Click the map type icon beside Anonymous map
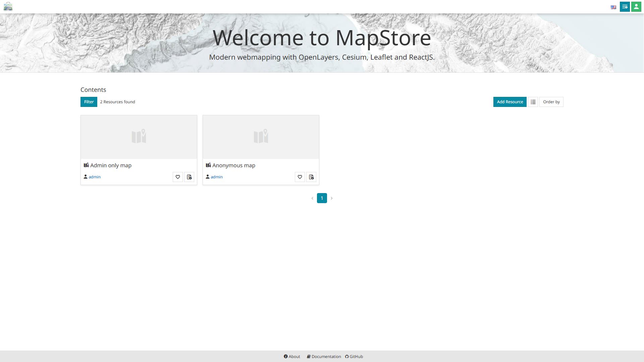Image resolution: width=644 pixels, height=362 pixels. point(208,165)
